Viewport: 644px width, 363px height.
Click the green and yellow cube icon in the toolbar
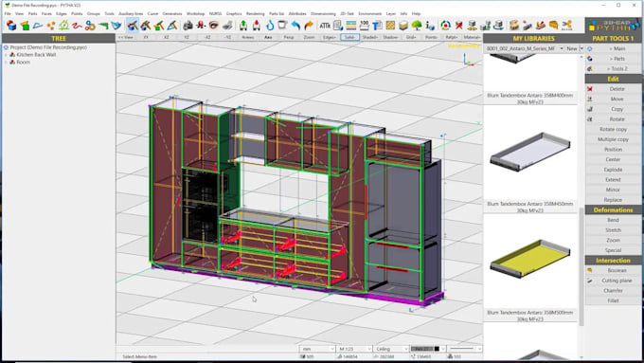(25, 26)
